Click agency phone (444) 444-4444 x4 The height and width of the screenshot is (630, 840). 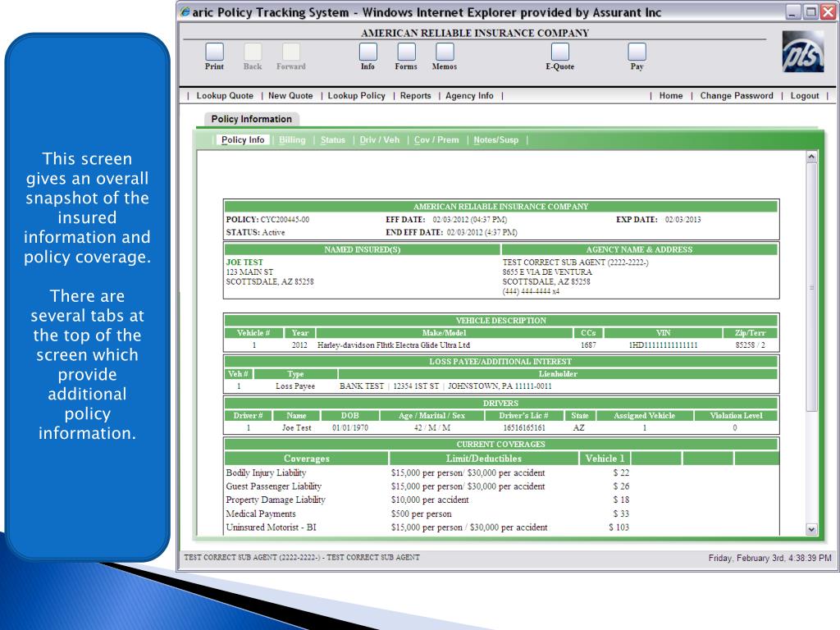pyautogui.click(x=531, y=291)
